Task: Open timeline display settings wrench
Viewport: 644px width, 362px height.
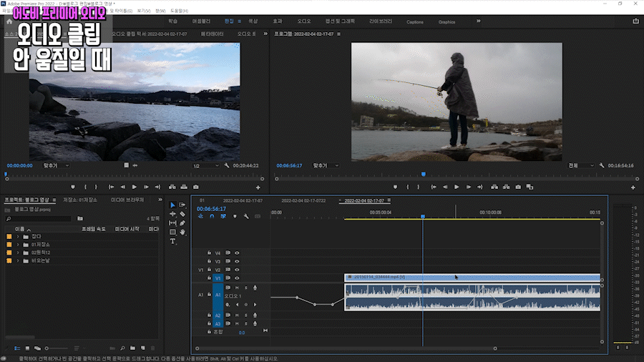Action: [246, 216]
